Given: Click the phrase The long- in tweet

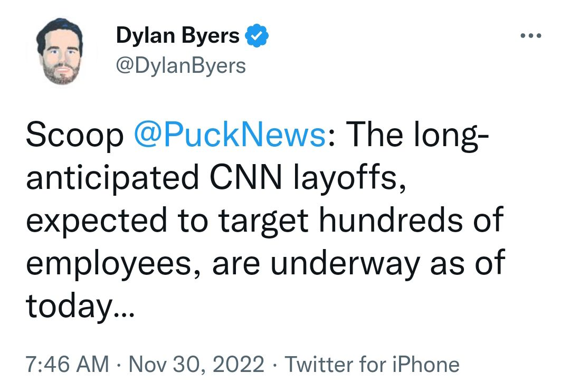Looking at the screenshot, I should coord(418,136).
